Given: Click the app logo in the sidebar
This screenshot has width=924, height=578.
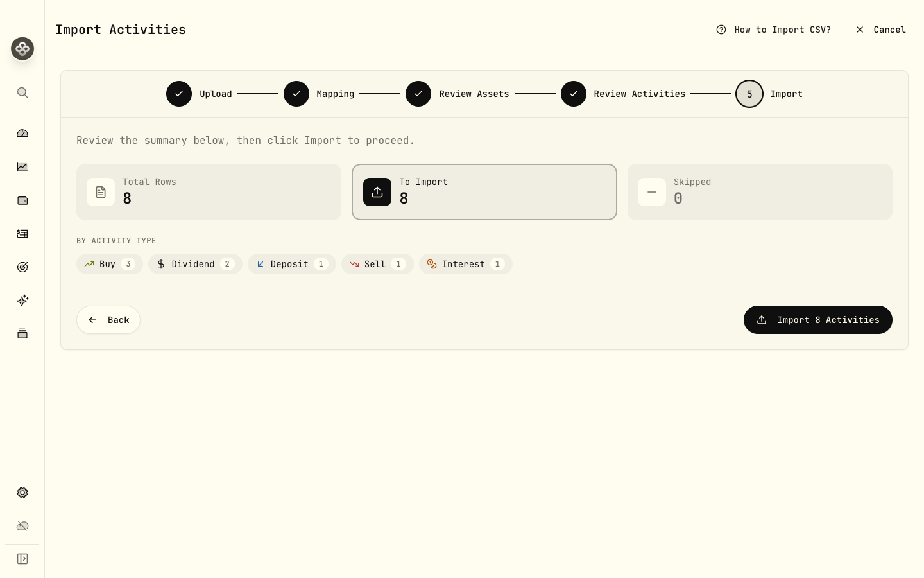Looking at the screenshot, I should pos(22,49).
